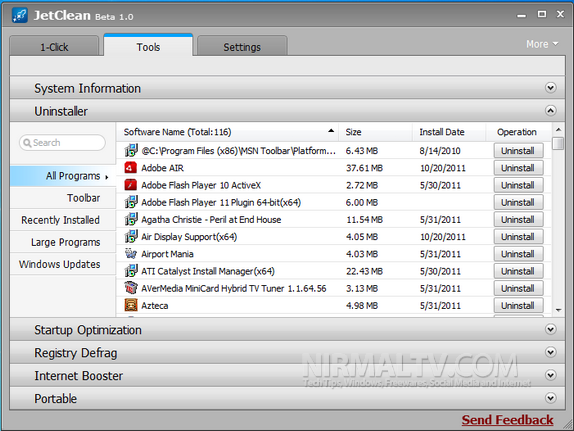Click the Agatha Christie program icon
This screenshot has height=431, width=574.
point(131,219)
